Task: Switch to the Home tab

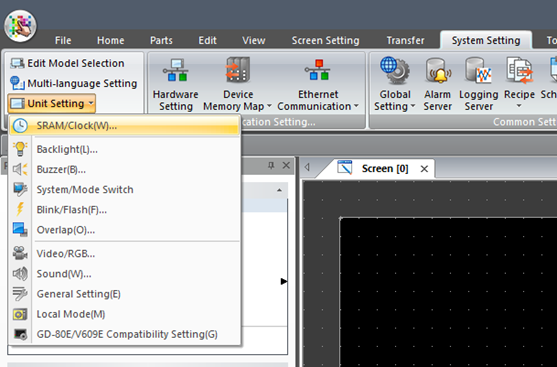Action: (x=110, y=41)
